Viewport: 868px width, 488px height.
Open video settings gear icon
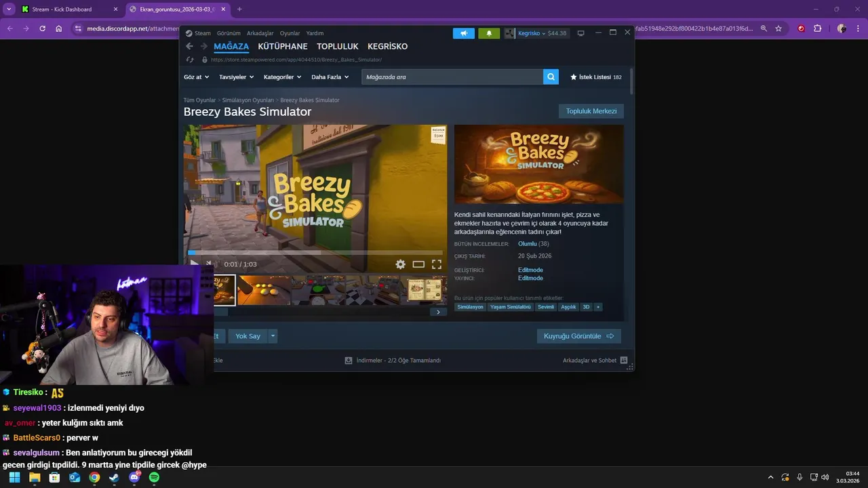tap(401, 264)
